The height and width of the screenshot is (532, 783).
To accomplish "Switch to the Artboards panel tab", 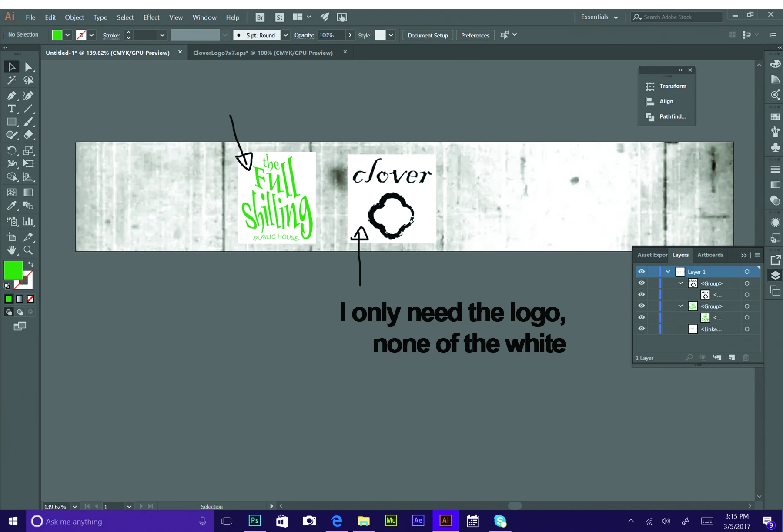I will pos(710,255).
